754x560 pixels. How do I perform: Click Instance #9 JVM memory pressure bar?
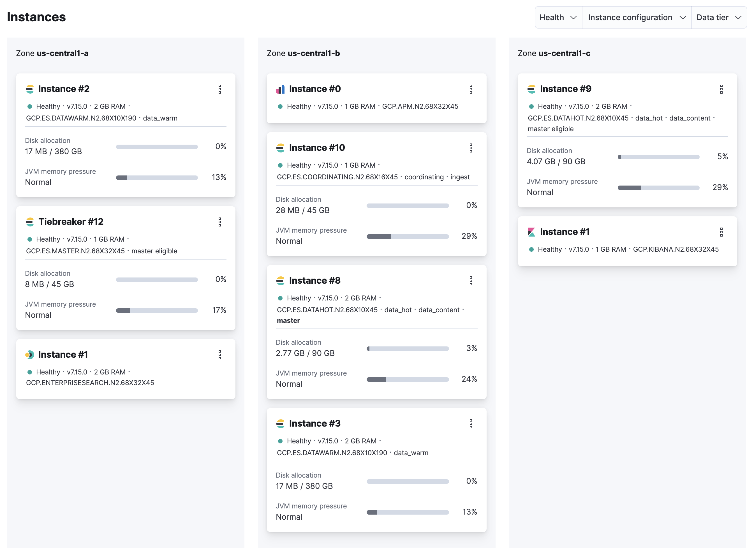click(x=658, y=188)
